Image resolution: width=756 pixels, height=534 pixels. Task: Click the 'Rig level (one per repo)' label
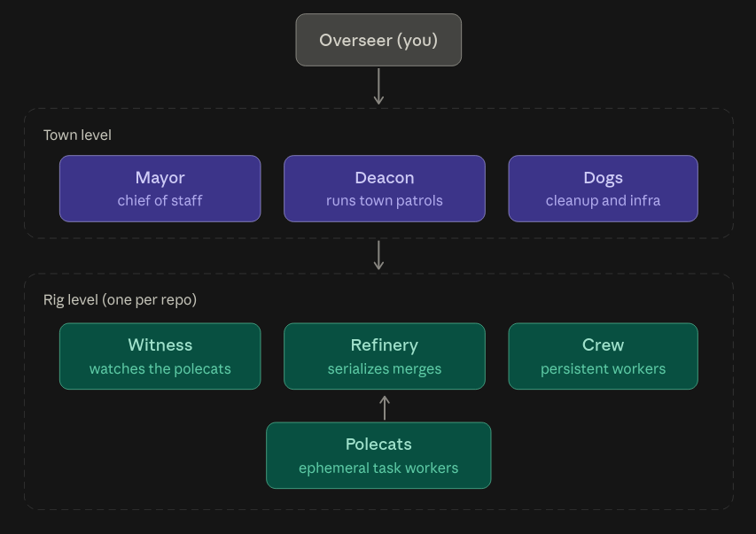point(120,300)
